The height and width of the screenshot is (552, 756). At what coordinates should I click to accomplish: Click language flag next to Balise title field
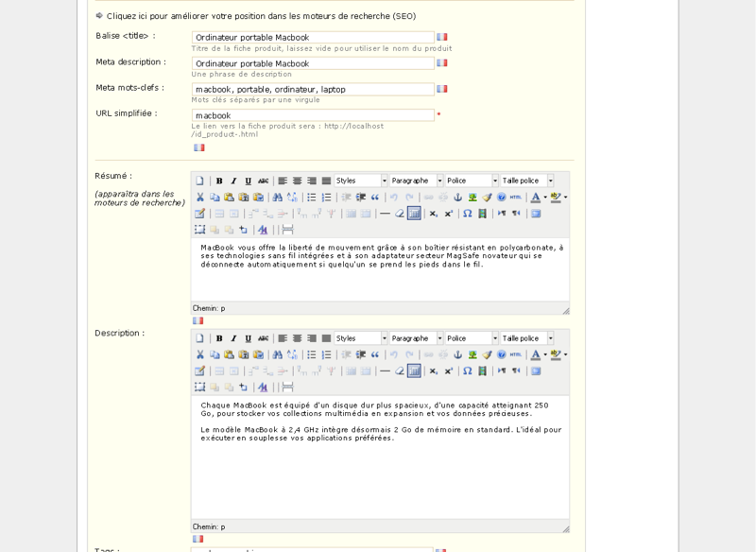tap(442, 37)
